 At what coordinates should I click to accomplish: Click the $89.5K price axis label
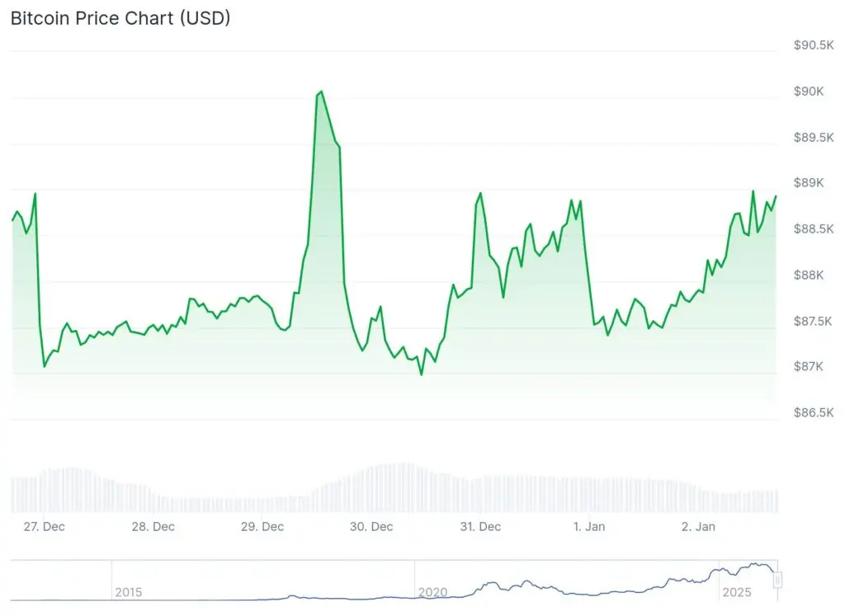tap(814, 137)
